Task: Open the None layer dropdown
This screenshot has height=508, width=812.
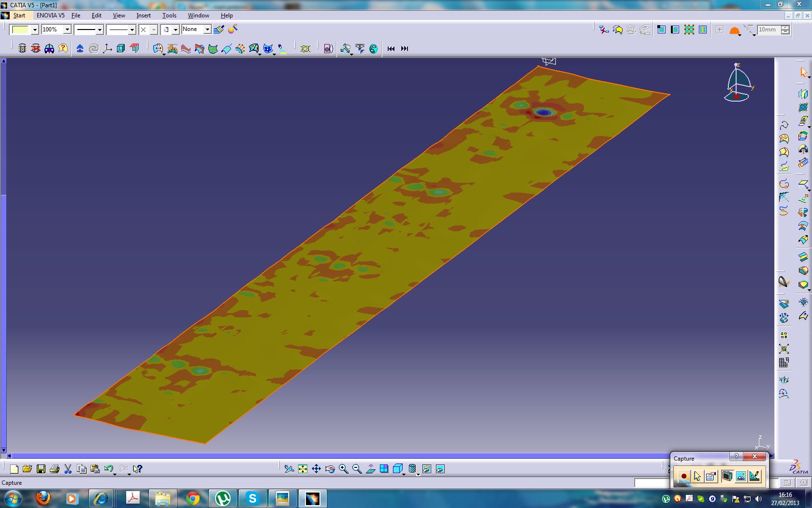Action: (x=207, y=30)
